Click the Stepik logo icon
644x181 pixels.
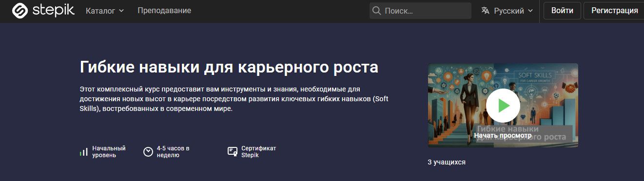pos(20,10)
